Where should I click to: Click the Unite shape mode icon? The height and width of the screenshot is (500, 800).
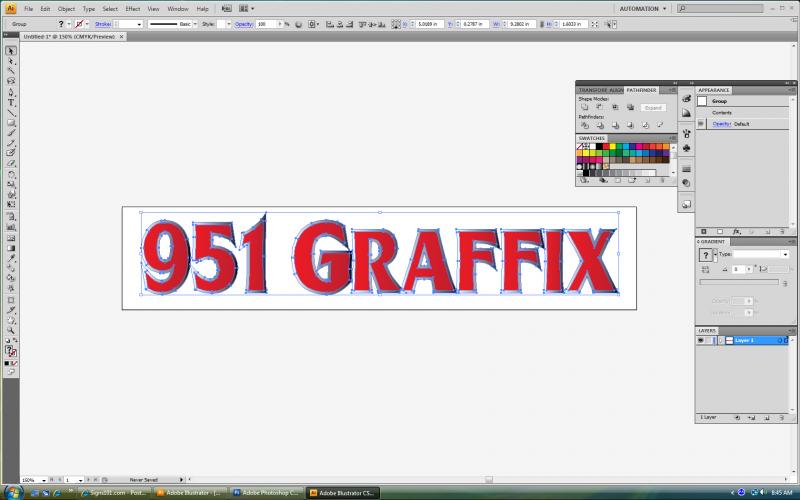click(x=585, y=108)
